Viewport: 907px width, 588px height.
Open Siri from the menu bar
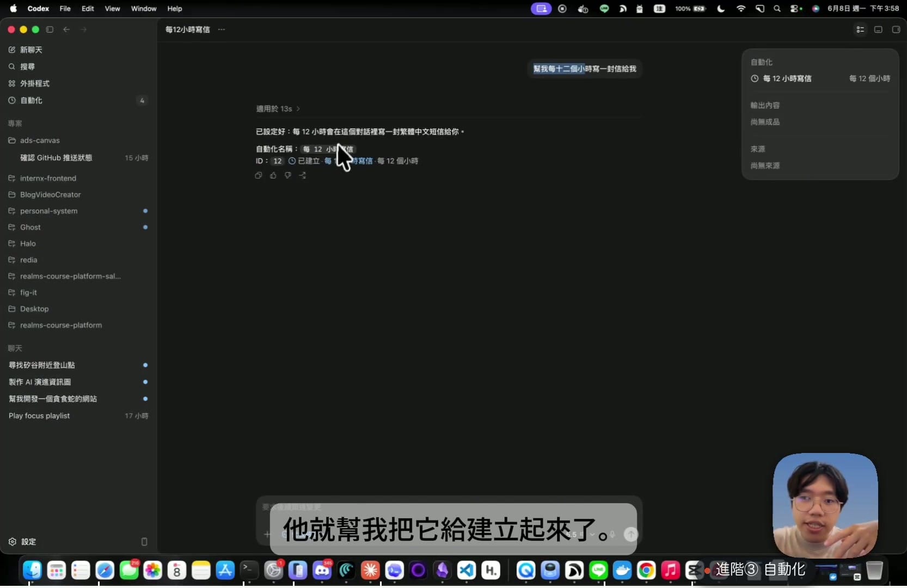(x=816, y=9)
